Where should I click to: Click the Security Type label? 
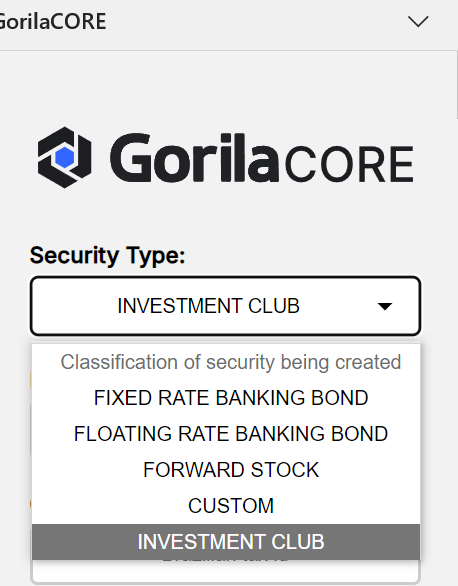click(x=108, y=256)
